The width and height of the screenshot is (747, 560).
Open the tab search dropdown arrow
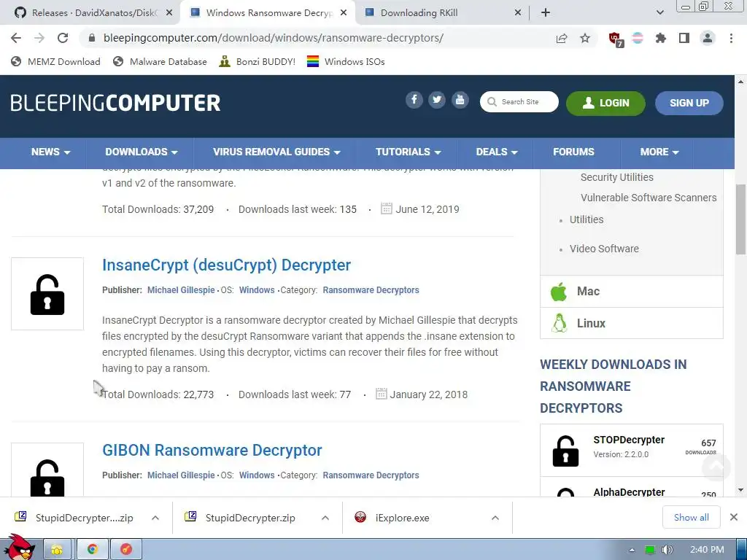pyautogui.click(x=659, y=13)
